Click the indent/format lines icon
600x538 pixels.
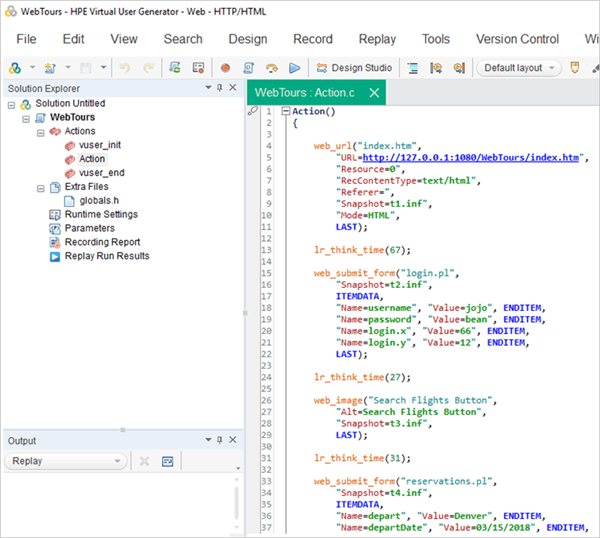pos(412,68)
